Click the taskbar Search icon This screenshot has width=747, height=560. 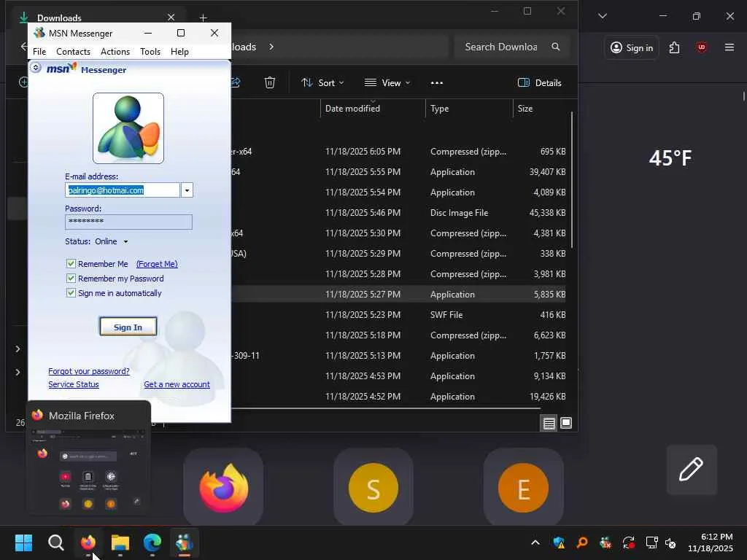click(x=56, y=542)
